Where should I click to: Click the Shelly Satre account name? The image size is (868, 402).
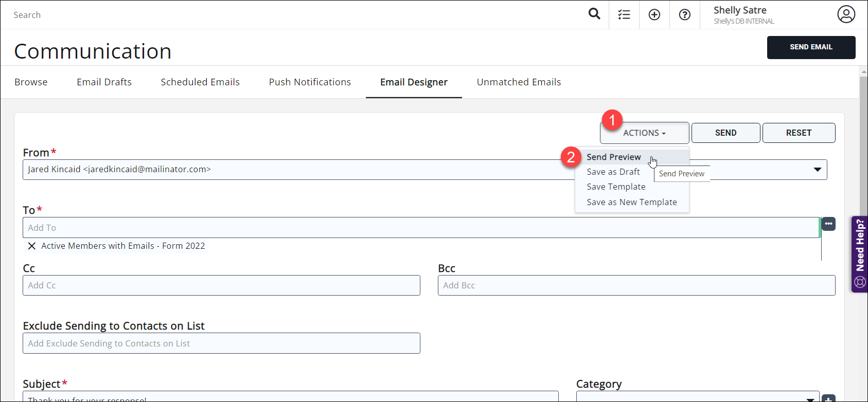pyautogui.click(x=740, y=10)
